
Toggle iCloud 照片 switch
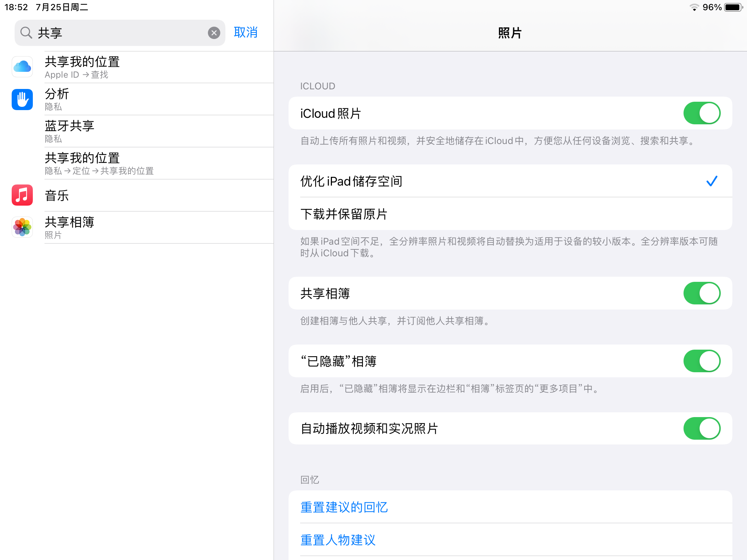[702, 113]
